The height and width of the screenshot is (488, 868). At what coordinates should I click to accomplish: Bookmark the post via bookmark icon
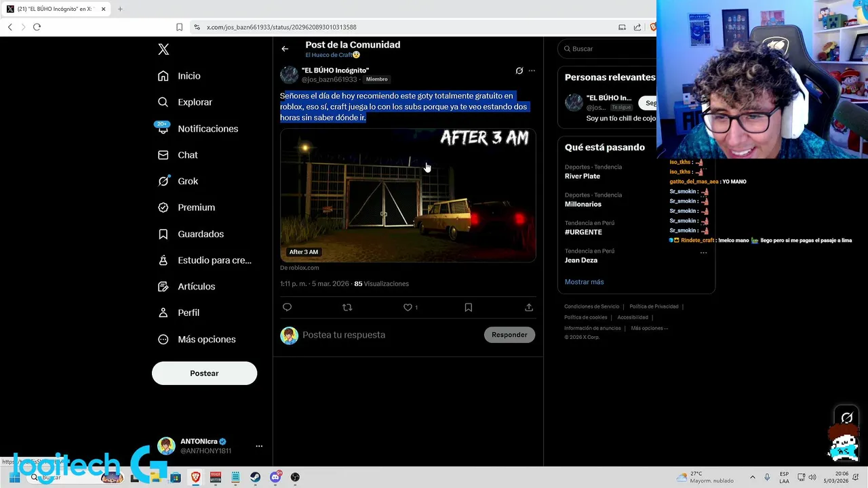tap(468, 307)
